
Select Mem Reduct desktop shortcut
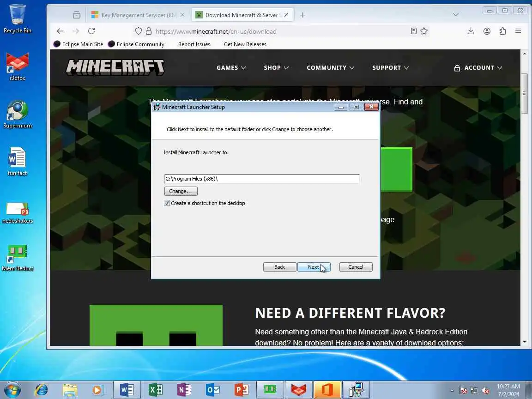point(17,259)
